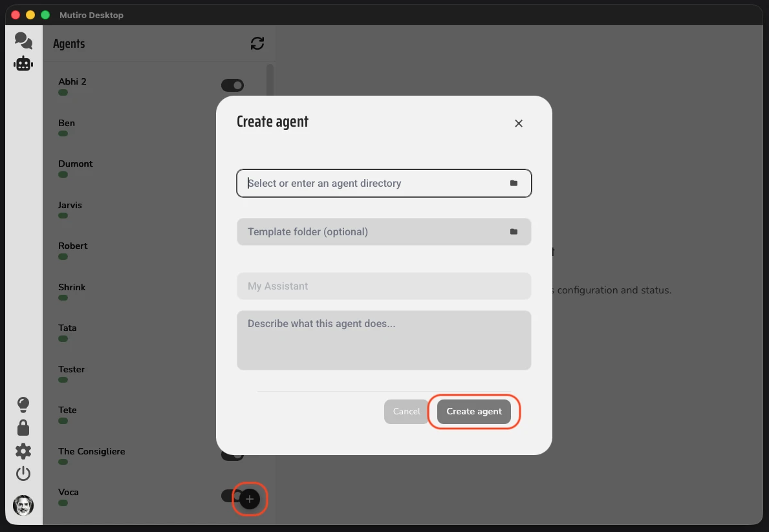Click the power icon in the sidebar
This screenshot has width=769, height=532.
pos(23,473)
